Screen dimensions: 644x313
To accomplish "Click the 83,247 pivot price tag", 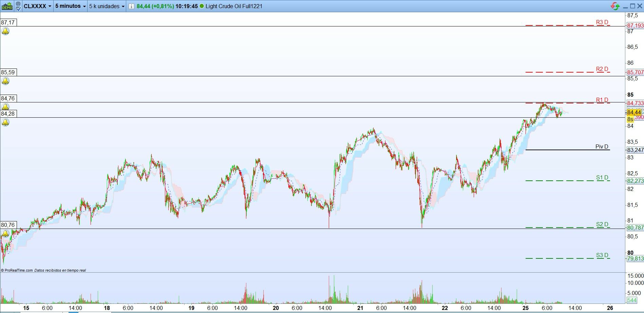I will 635,150.
